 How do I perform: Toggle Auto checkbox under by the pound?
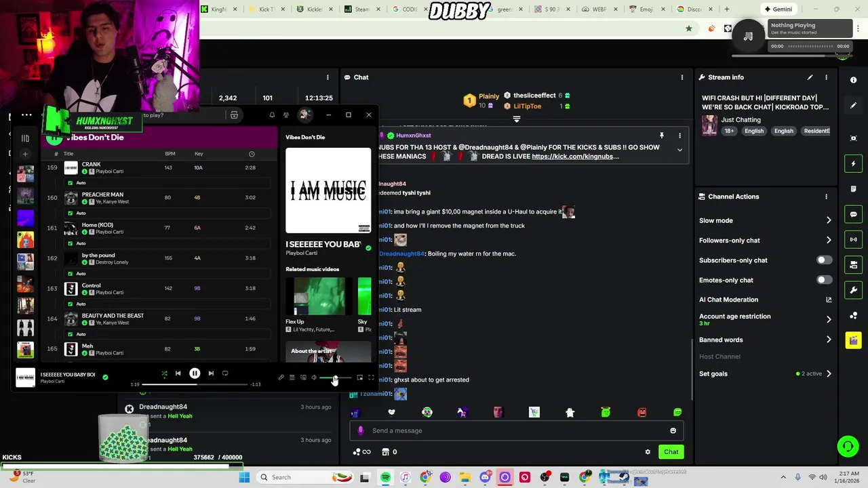tap(71, 274)
